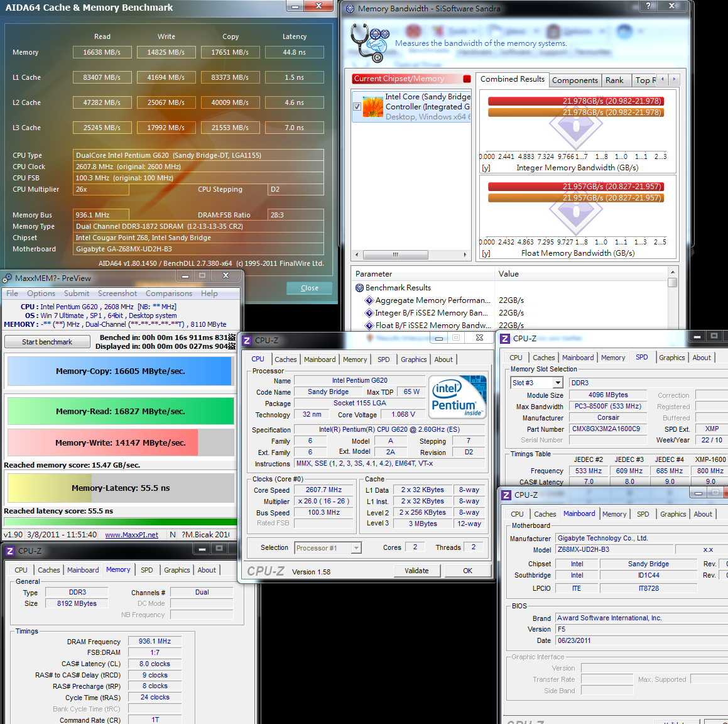Open the Processor #1 selection dropdown
This screenshot has width=728, height=724.
[x=356, y=548]
